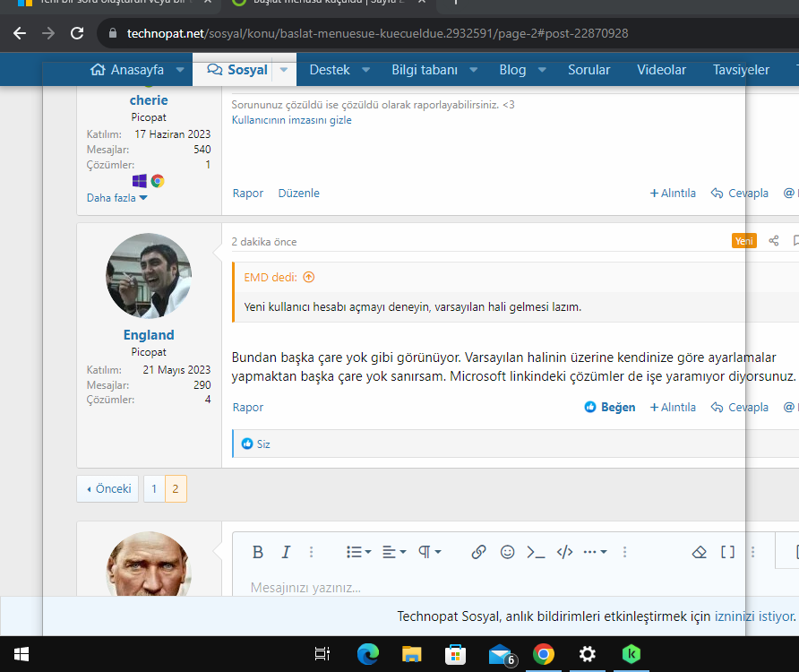The width and height of the screenshot is (799, 672).
Task: Select page 2 in pagination
Action: [x=176, y=489]
